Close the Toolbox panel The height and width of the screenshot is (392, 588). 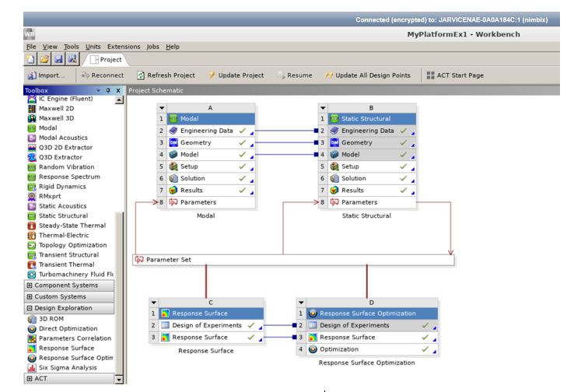point(118,90)
